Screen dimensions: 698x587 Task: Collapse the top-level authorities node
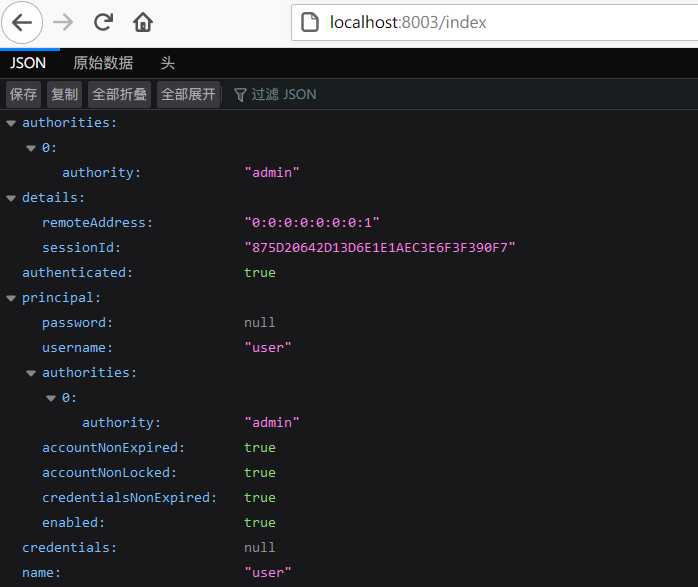point(11,123)
